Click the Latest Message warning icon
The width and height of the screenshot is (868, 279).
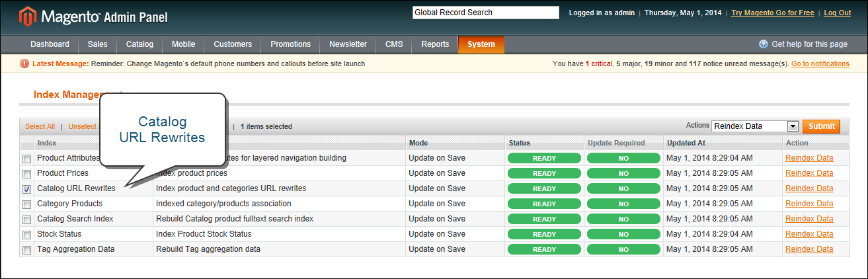pyautogui.click(x=24, y=64)
